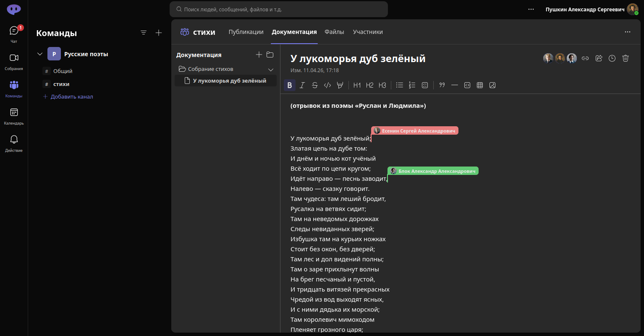Viewport: 644px width, 336px height.
Task: Insert an image
Action: pos(492,85)
